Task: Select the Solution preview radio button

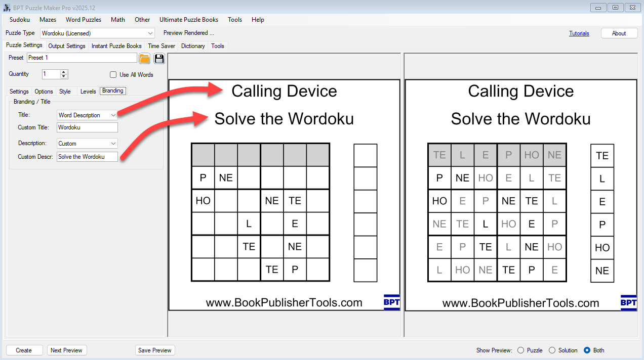Action: pyautogui.click(x=552, y=350)
